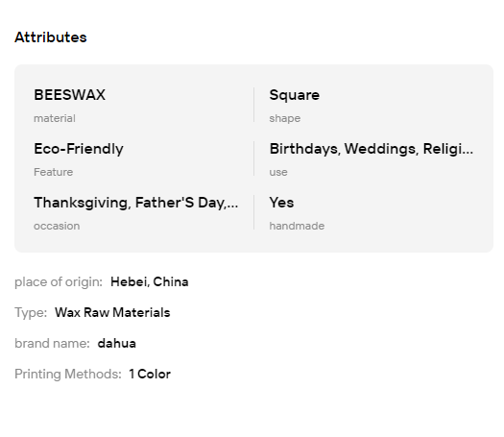Click the use attribute label

click(278, 172)
